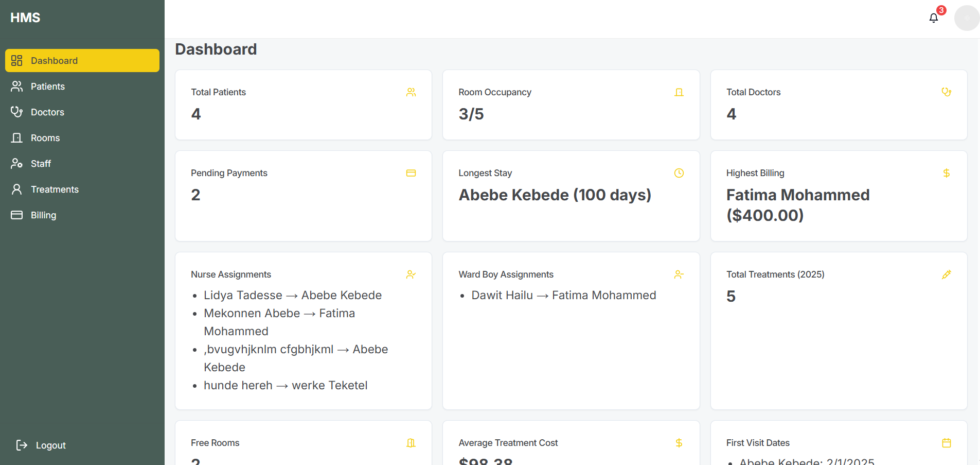Click the Total Patients people icon
The height and width of the screenshot is (465, 980).
click(411, 92)
